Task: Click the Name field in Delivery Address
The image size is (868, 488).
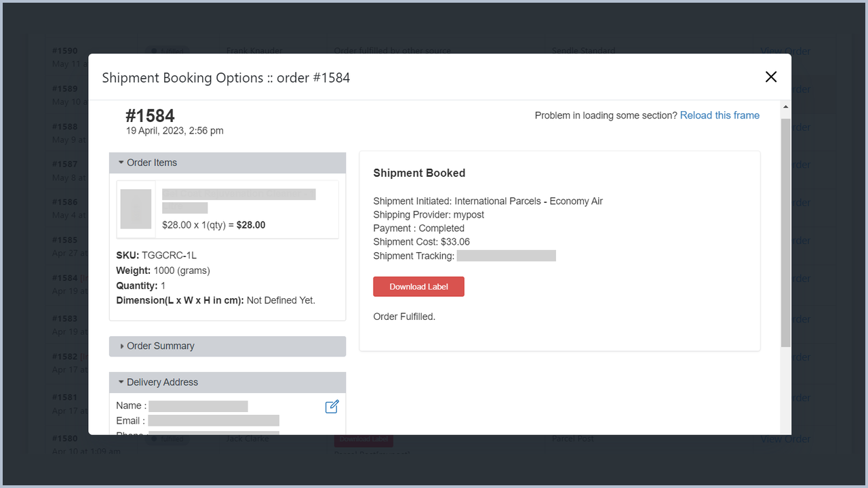Action: click(x=198, y=405)
